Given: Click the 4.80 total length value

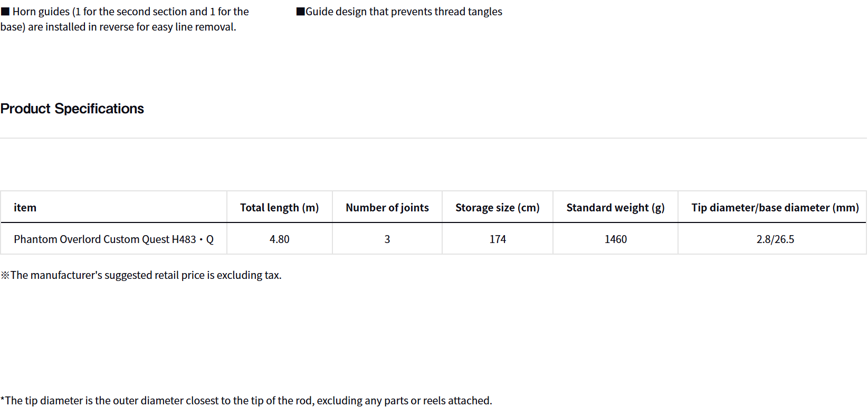Looking at the screenshot, I should click(279, 239).
